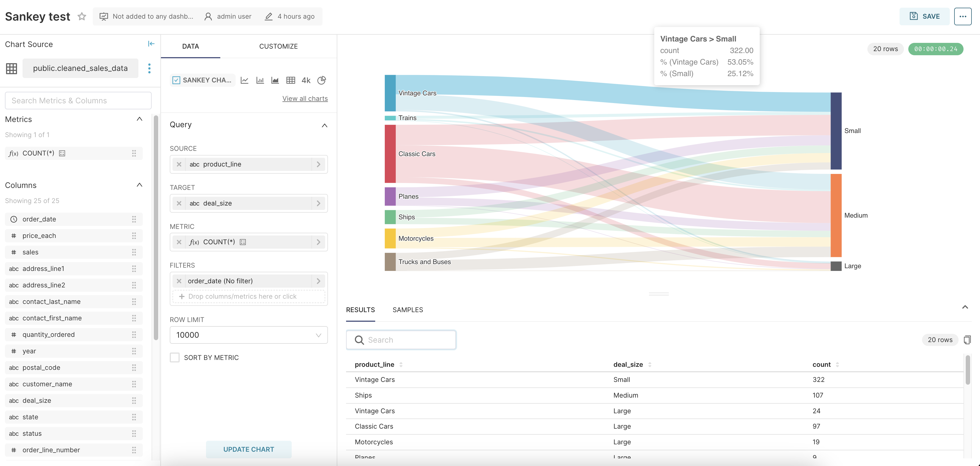Screen dimensions: 980x466
Task: Star the Sankey test chart as favorite
Action: click(82, 16)
